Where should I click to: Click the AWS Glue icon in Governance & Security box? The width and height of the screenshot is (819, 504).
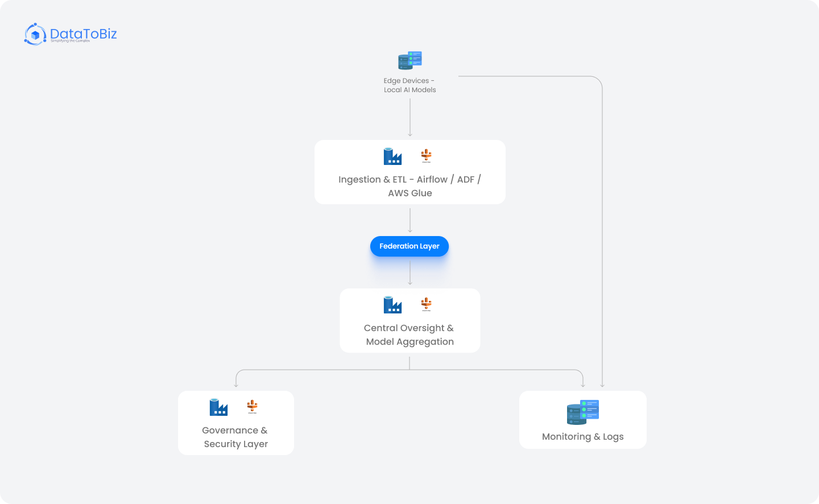252,406
